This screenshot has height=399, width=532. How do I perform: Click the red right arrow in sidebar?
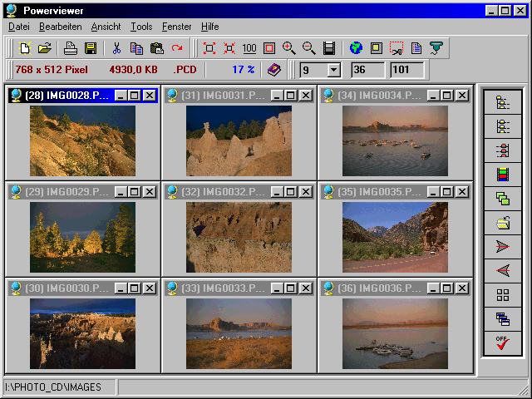[x=503, y=247]
